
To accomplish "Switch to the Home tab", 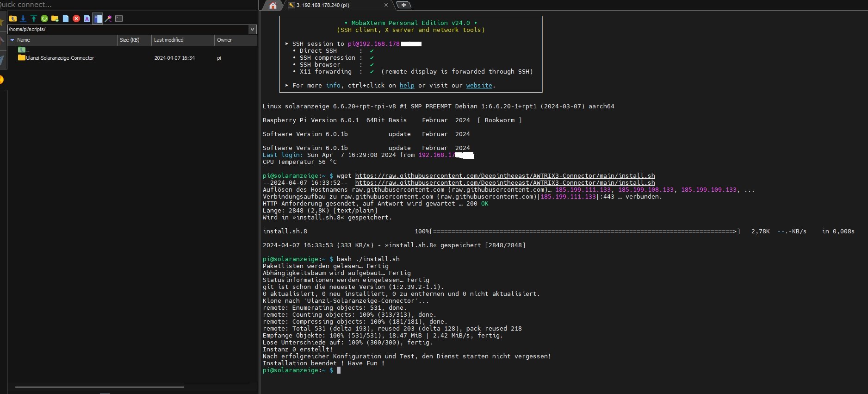I will (273, 5).
